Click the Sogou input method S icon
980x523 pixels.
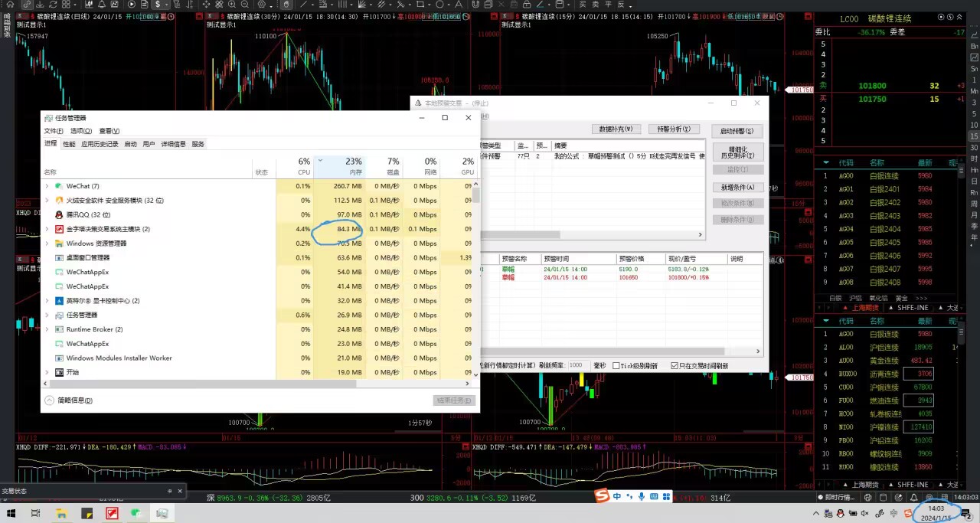click(x=602, y=497)
